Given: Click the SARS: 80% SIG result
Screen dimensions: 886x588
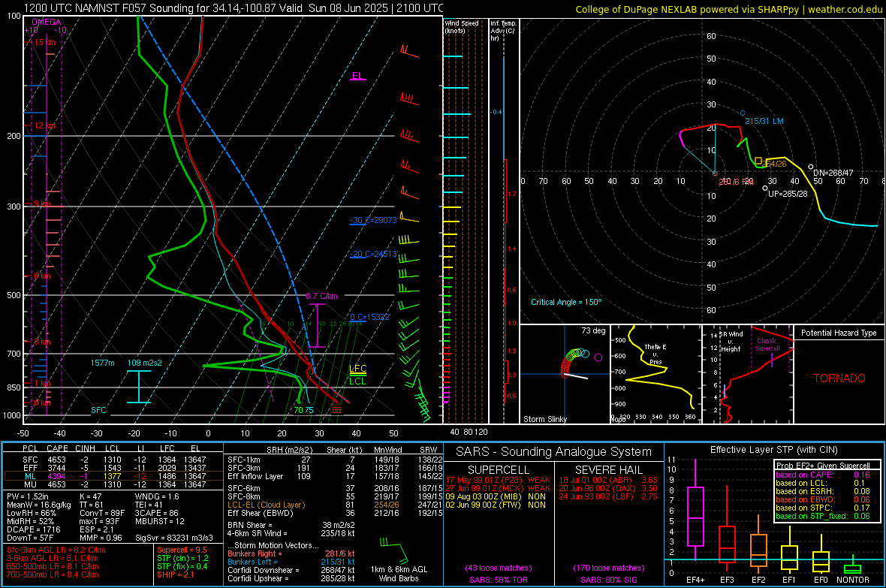Looking at the screenshot, I should click(x=608, y=580).
